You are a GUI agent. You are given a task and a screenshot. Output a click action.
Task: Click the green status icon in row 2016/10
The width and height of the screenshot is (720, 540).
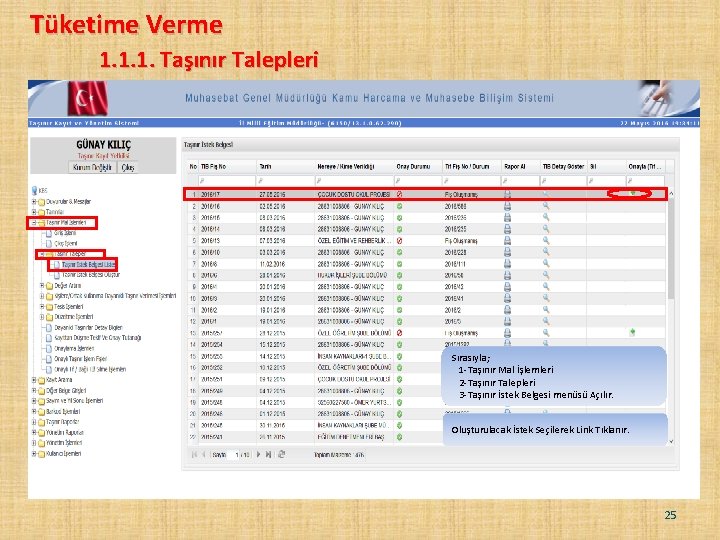pyautogui.click(x=399, y=252)
